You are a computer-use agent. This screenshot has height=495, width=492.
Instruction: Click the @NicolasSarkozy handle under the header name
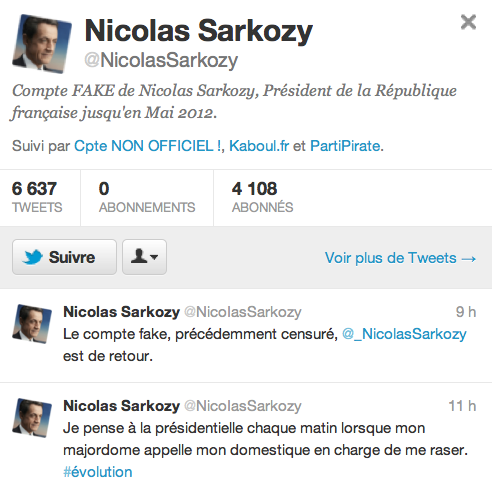[x=161, y=60]
